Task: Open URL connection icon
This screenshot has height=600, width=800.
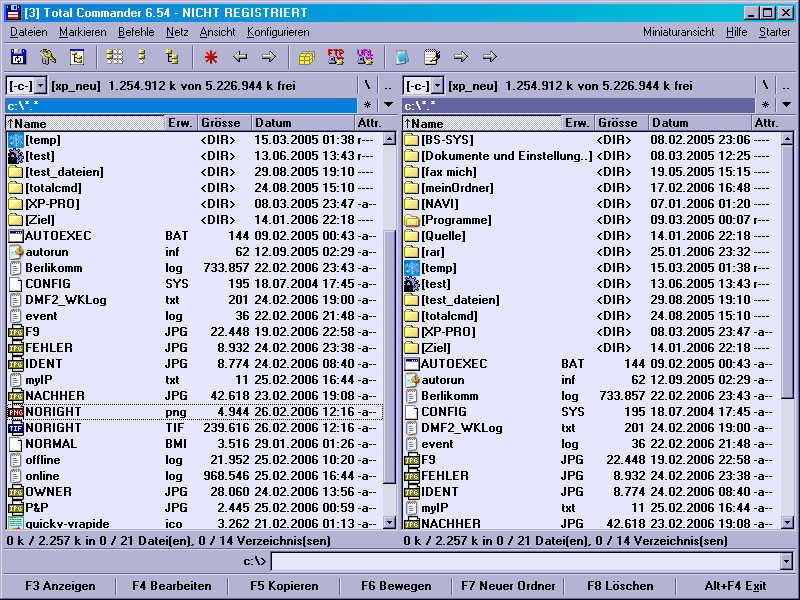Action: click(365, 57)
